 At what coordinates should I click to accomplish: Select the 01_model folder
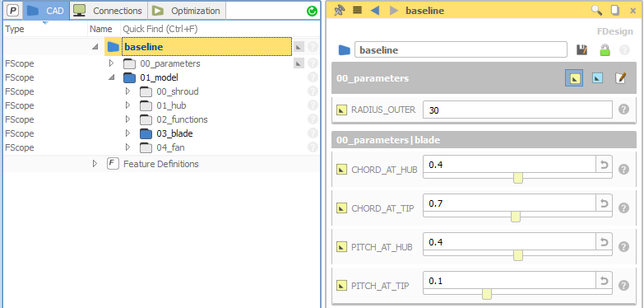[151, 77]
